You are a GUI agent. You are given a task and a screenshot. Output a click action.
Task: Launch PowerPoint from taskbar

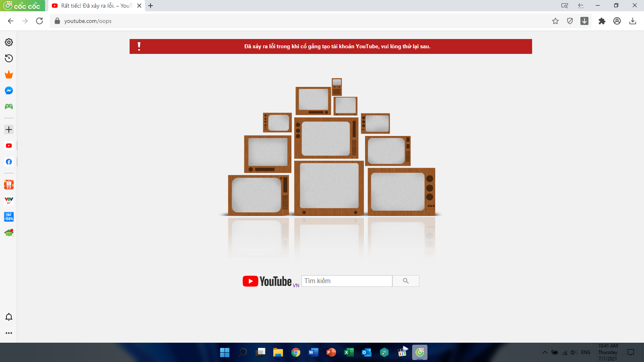coord(331,352)
